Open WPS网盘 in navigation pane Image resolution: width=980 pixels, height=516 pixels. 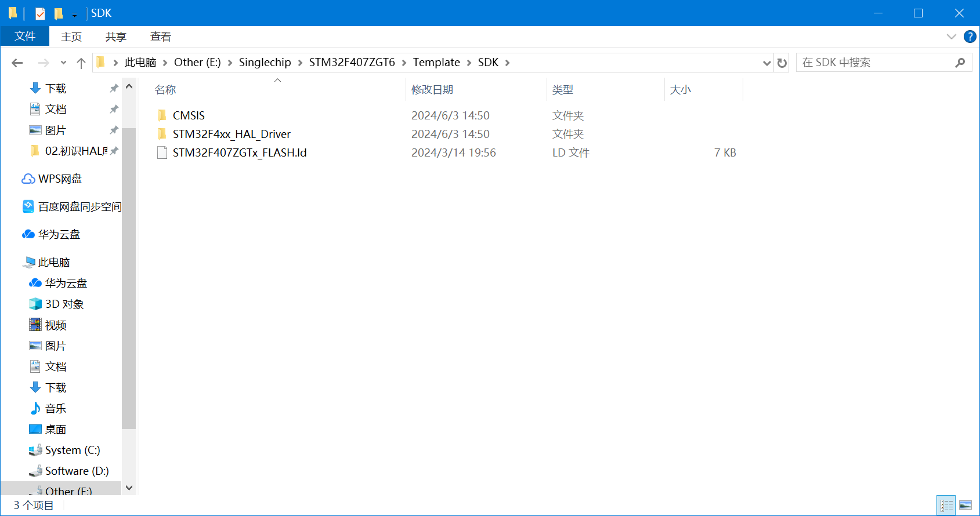point(60,179)
